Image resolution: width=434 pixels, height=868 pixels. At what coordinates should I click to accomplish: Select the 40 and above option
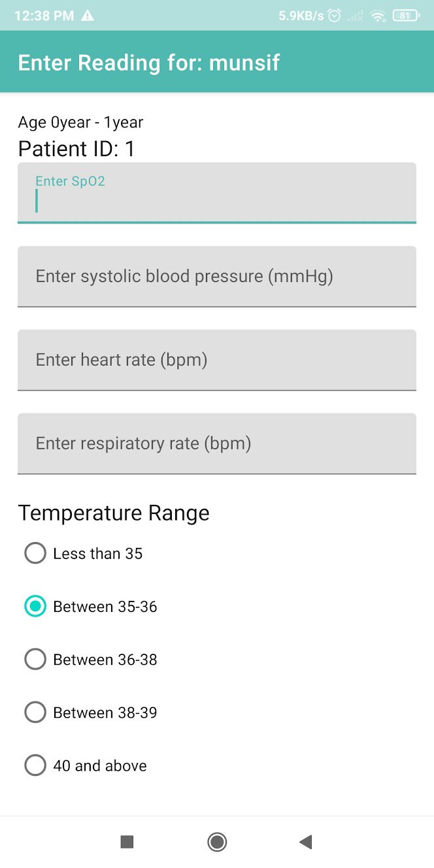(35, 765)
